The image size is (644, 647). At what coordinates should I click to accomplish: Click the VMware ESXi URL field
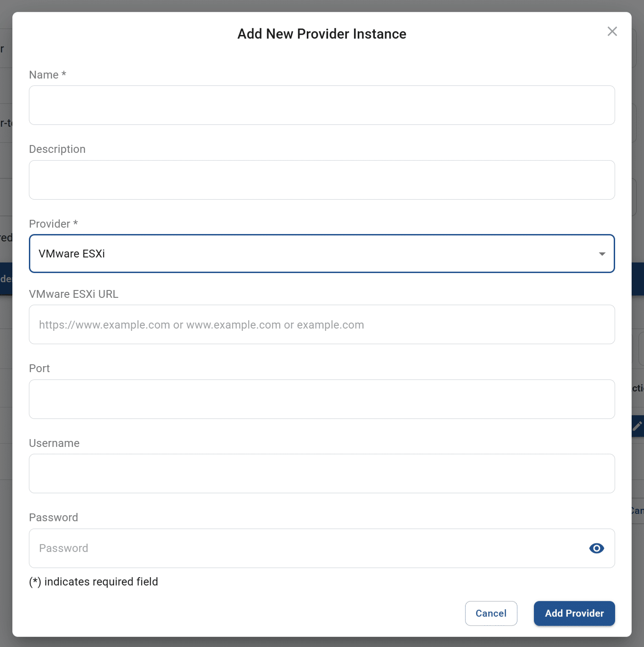click(x=322, y=324)
